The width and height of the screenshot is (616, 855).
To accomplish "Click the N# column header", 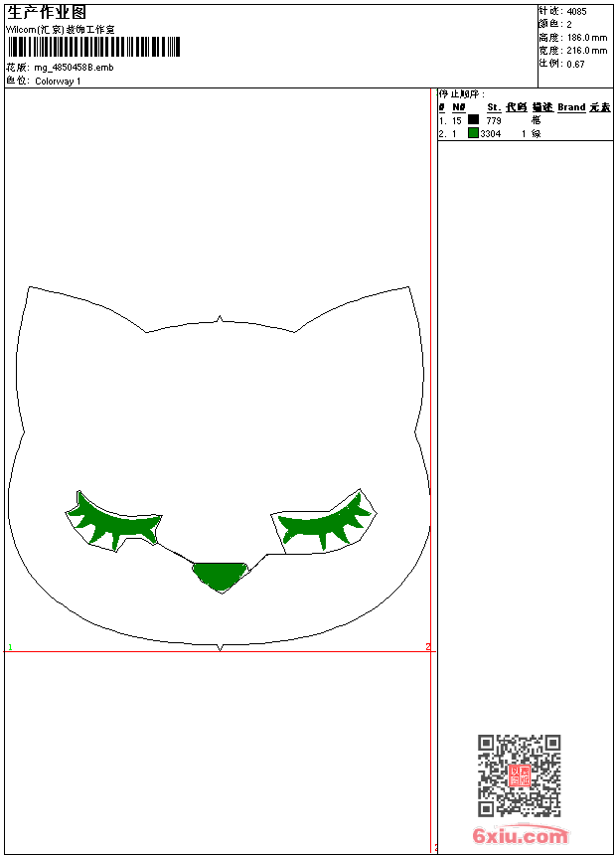I will click(459, 107).
